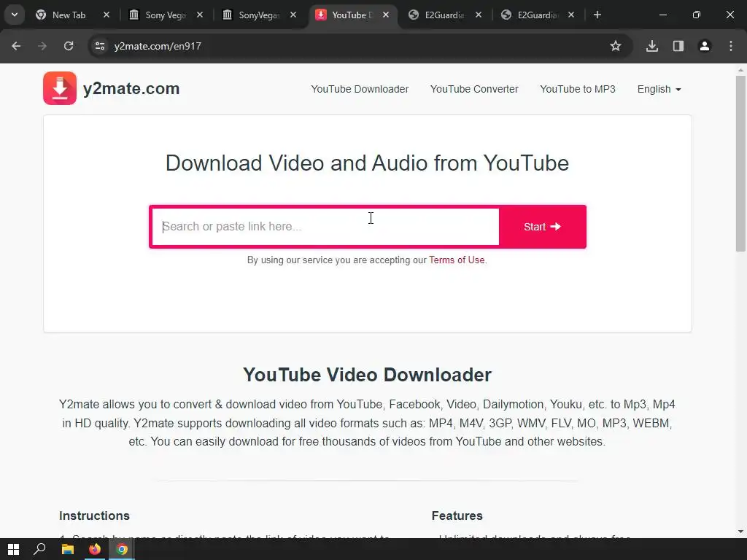747x560 pixels.
Task: Open the Terms of Use link
Action: [x=457, y=260]
